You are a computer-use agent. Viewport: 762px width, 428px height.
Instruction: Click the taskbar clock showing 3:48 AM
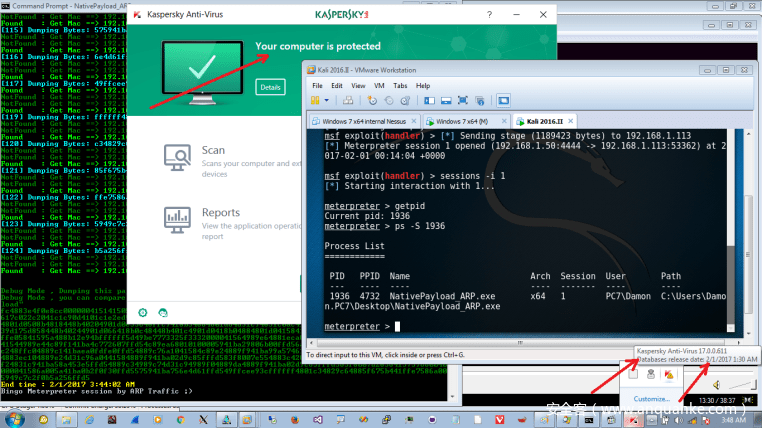pos(733,420)
